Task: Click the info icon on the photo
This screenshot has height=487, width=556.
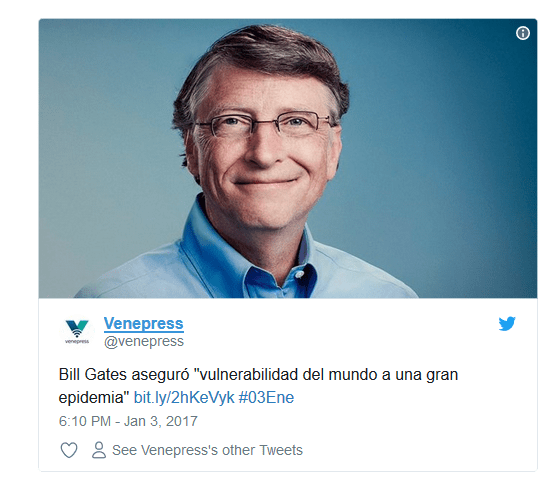Action: 523,33
